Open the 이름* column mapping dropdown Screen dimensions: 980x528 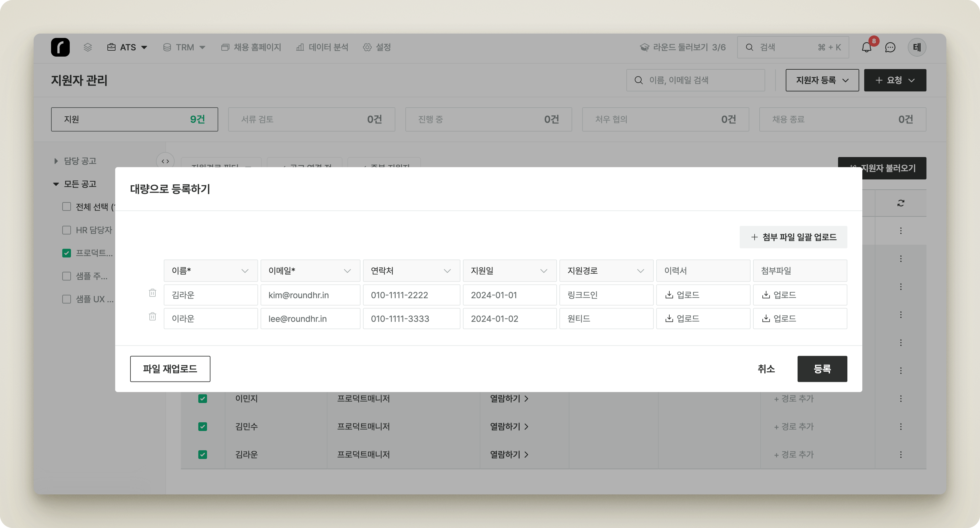(210, 271)
